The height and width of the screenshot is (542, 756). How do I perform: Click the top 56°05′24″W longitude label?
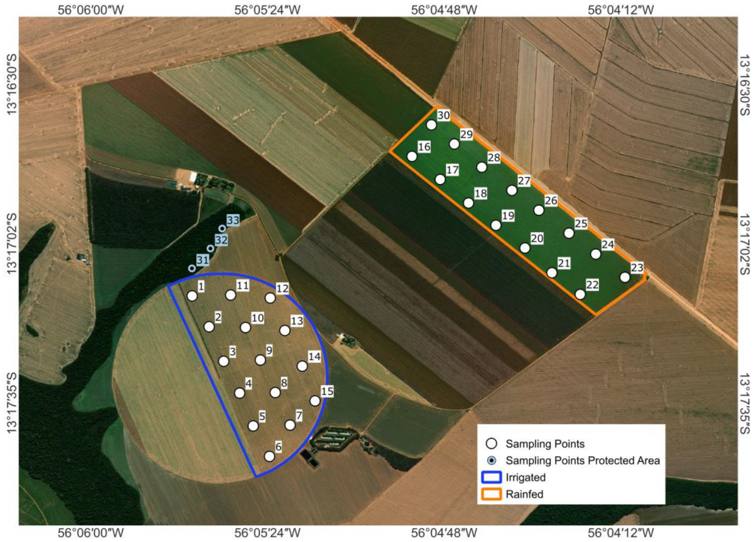268,9
